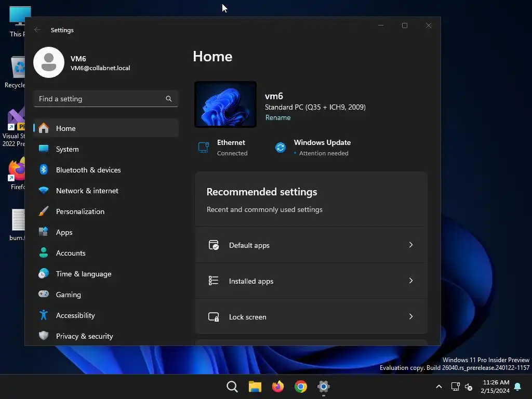Open Gaming settings
The height and width of the screenshot is (399, 532).
coord(106,295)
